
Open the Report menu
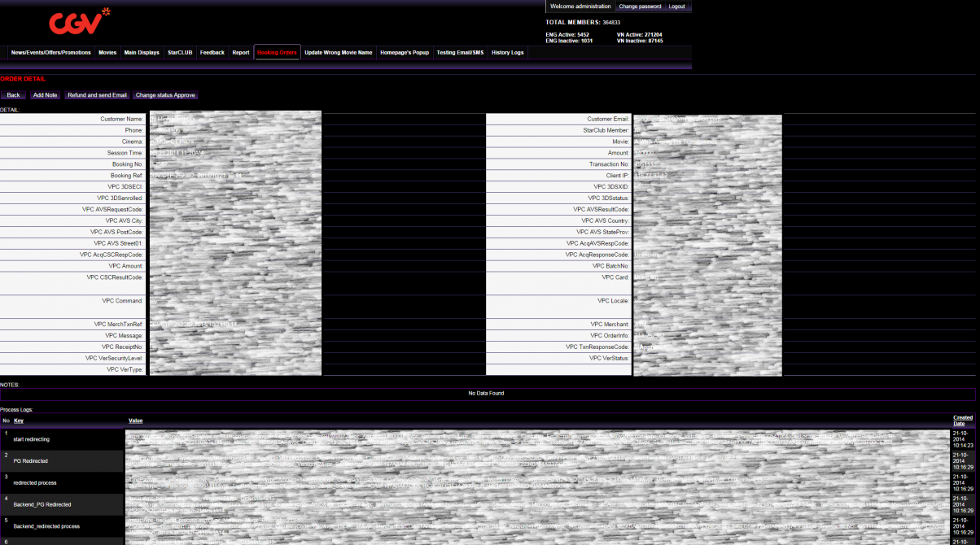(241, 53)
